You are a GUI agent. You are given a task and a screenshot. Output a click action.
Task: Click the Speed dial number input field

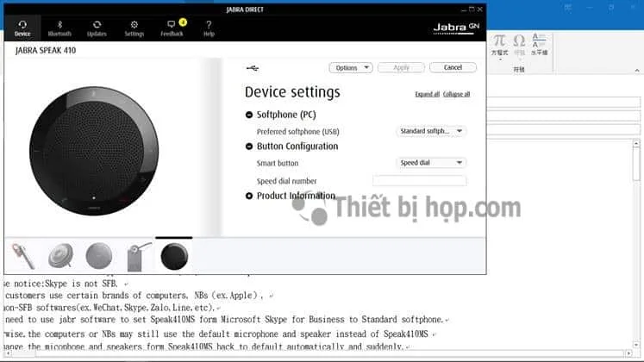click(x=419, y=181)
